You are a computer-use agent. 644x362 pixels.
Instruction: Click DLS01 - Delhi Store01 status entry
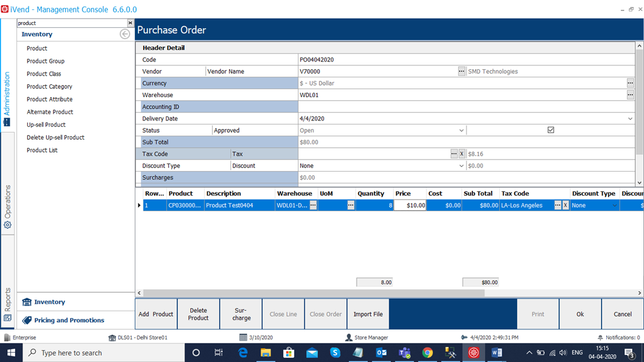click(138, 338)
